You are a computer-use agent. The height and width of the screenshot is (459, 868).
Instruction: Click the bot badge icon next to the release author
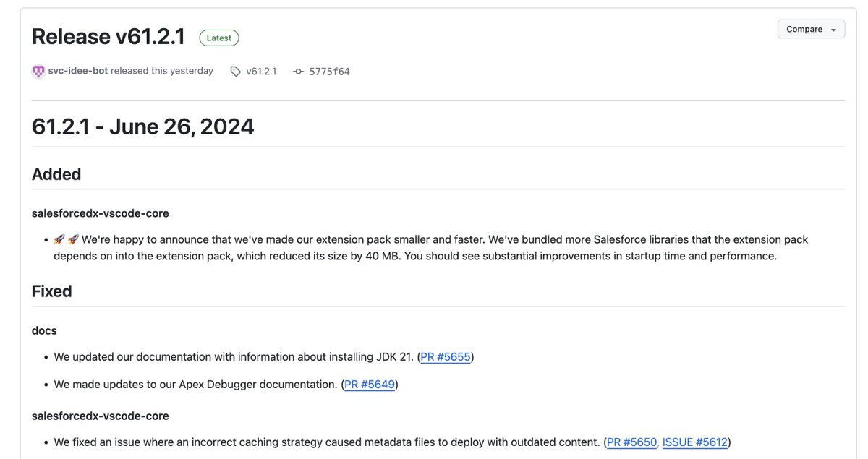coord(38,71)
